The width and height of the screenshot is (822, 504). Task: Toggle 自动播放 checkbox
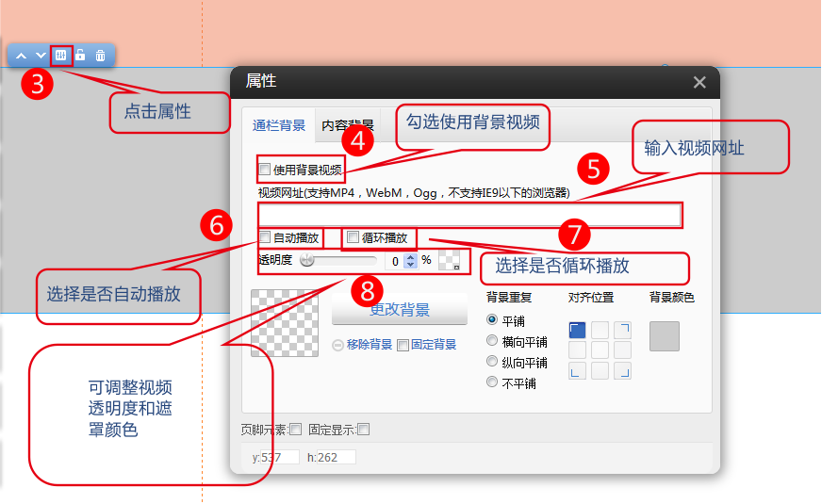click(265, 237)
